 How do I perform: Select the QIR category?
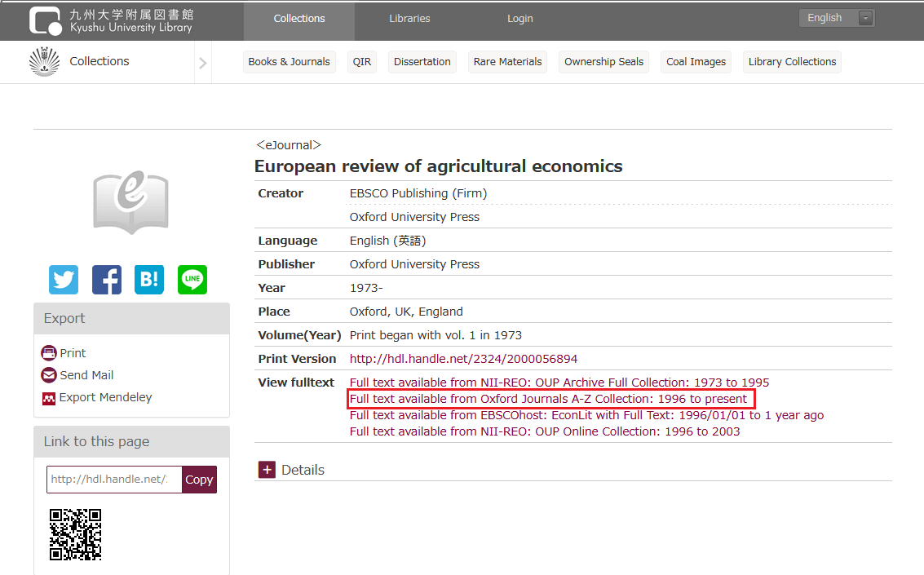362,62
